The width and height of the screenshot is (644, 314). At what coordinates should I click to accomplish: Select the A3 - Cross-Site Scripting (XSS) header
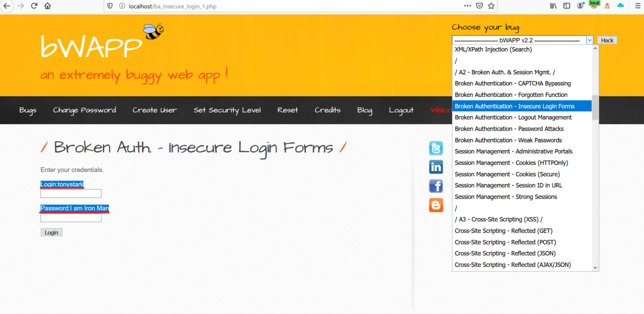click(x=522, y=220)
